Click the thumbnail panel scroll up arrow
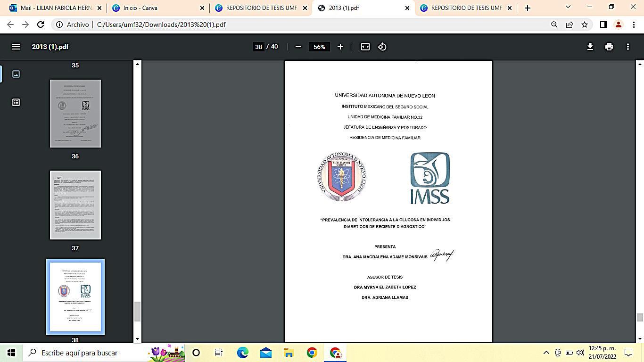The height and width of the screenshot is (362, 644). pyautogui.click(x=137, y=64)
